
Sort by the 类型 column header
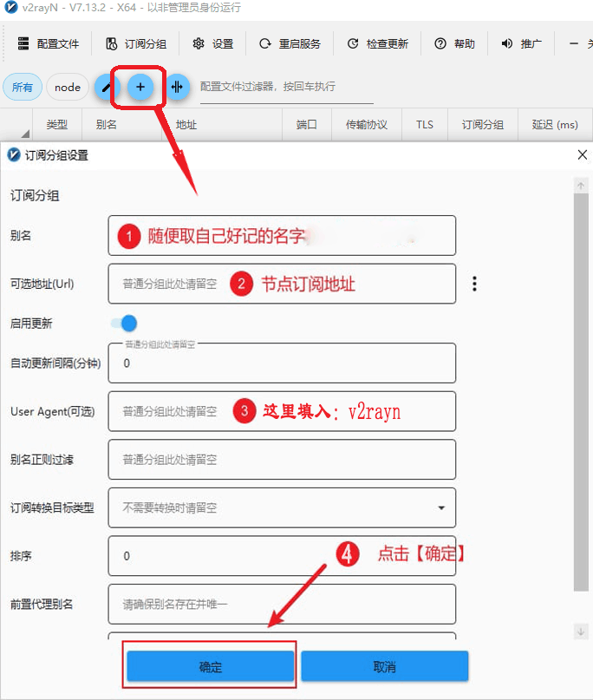click(x=57, y=125)
